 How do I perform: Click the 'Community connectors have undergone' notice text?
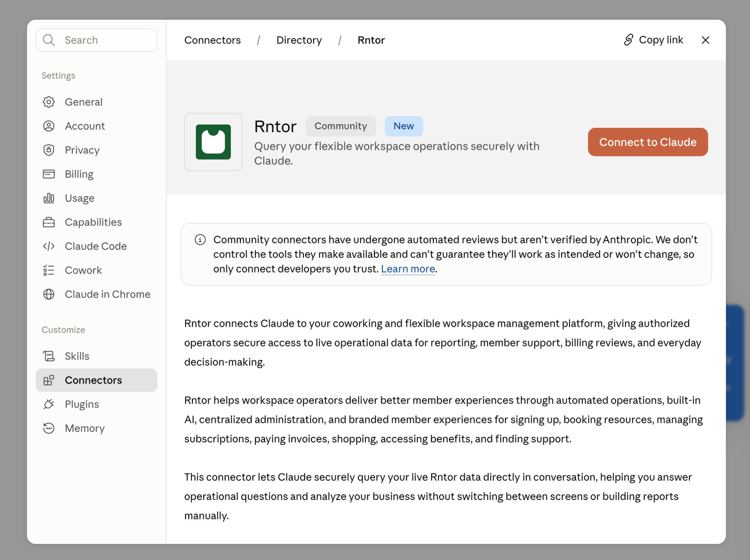pos(455,254)
